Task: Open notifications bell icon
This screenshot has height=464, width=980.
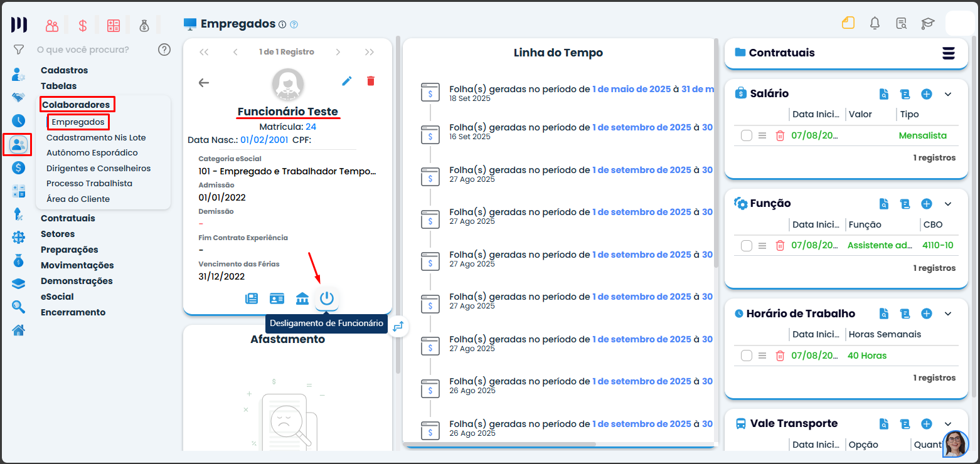Action: (x=875, y=23)
